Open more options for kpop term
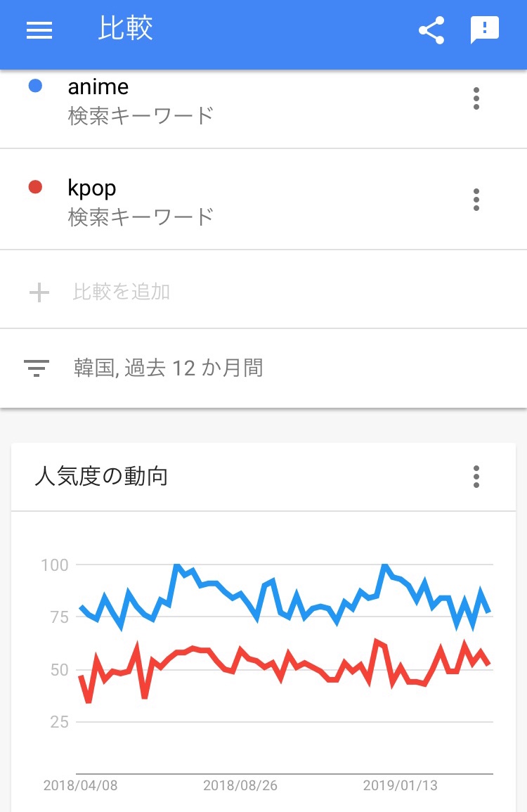The width and height of the screenshot is (527, 812). [x=476, y=200]
